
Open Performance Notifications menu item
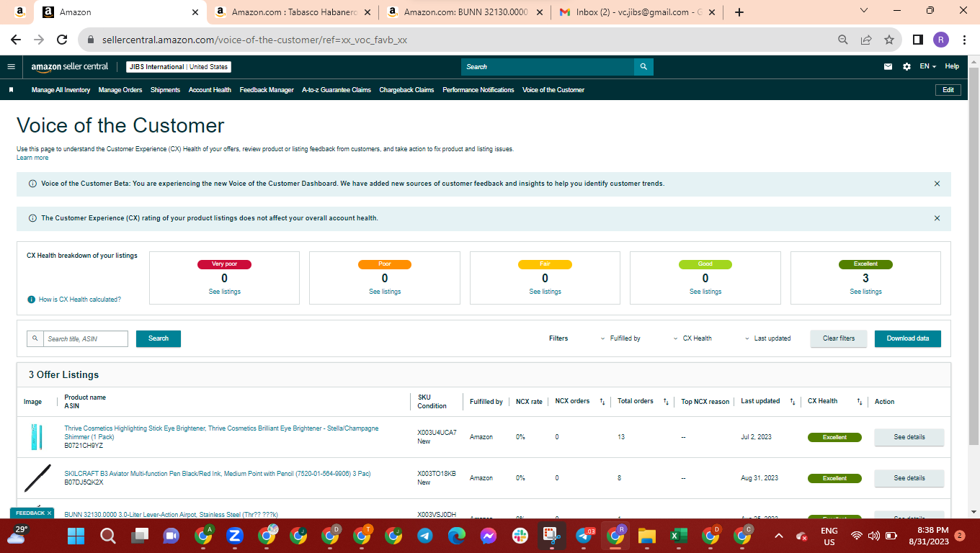tap(478, 90)
